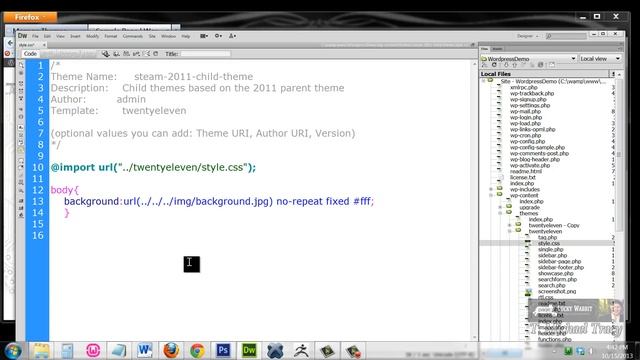Select readme.html in the file tree
Viewport: 640px width, 360px height.
[526, 171]
